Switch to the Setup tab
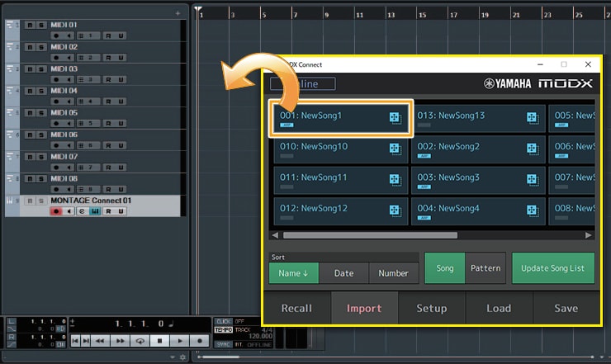611x364 pixels. (x=431, y=309)
